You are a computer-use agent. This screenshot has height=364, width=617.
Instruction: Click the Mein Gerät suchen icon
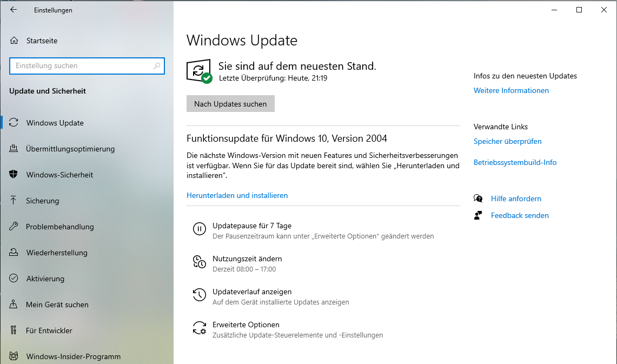pyautogui.click(x=14, y=304)
